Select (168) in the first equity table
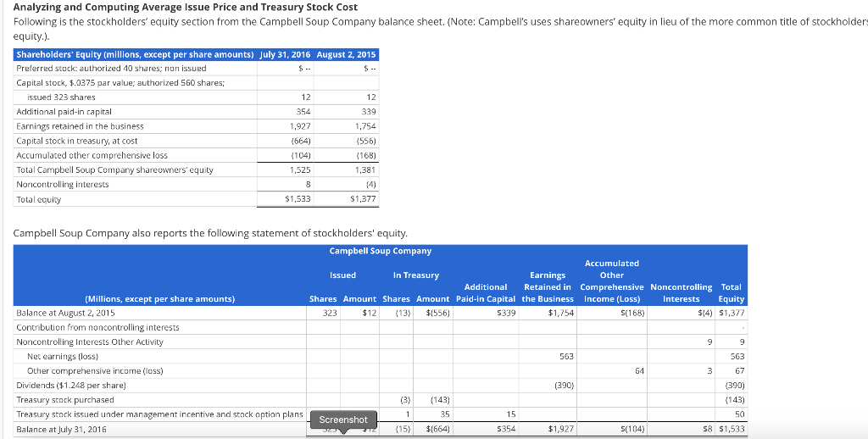 click(x=366, y=155)
